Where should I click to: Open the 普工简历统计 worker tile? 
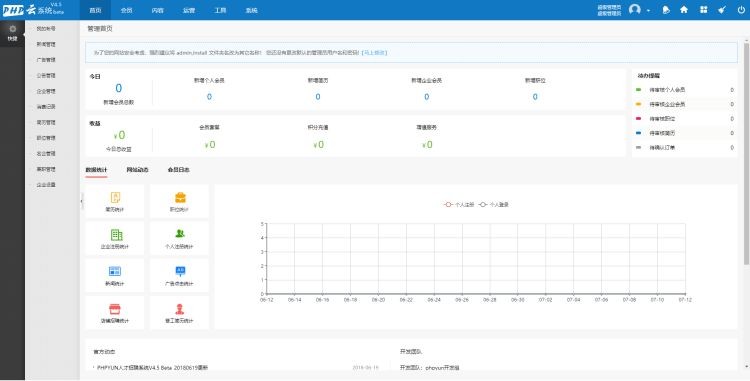(x=180, y=313)
